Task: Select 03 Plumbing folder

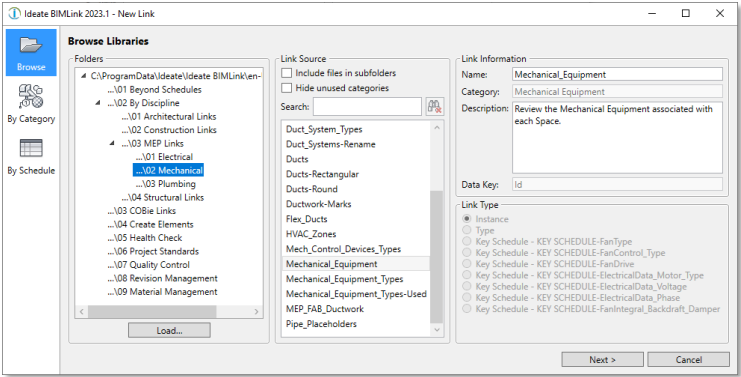Action: [x=165, y=184]
